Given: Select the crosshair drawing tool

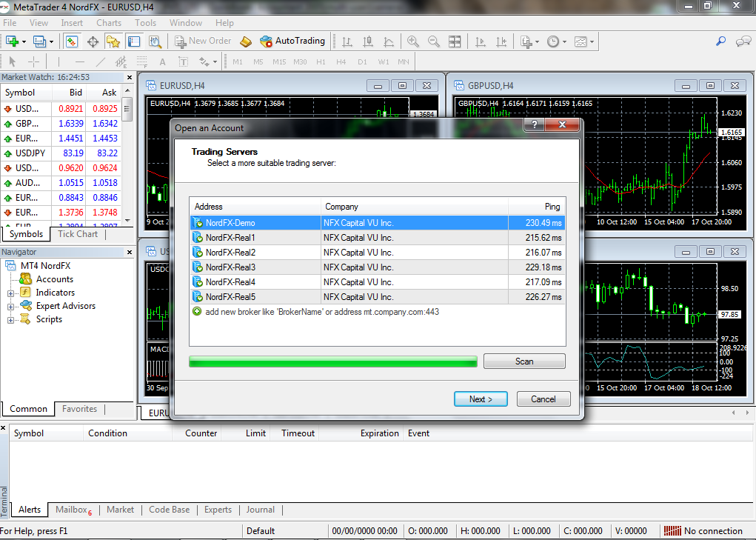Looking at the screenshot, I should tap(33, 61).
